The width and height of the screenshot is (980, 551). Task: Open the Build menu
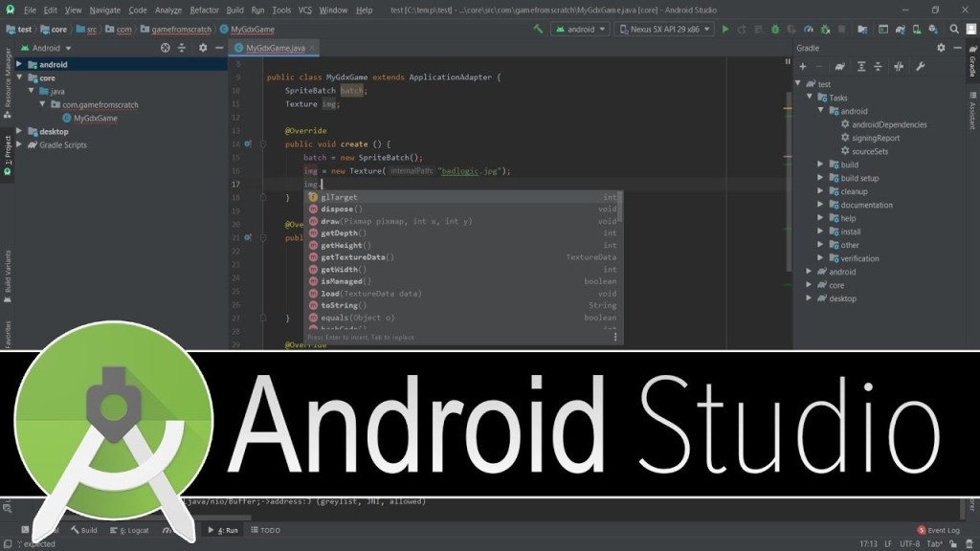[235, 10]
